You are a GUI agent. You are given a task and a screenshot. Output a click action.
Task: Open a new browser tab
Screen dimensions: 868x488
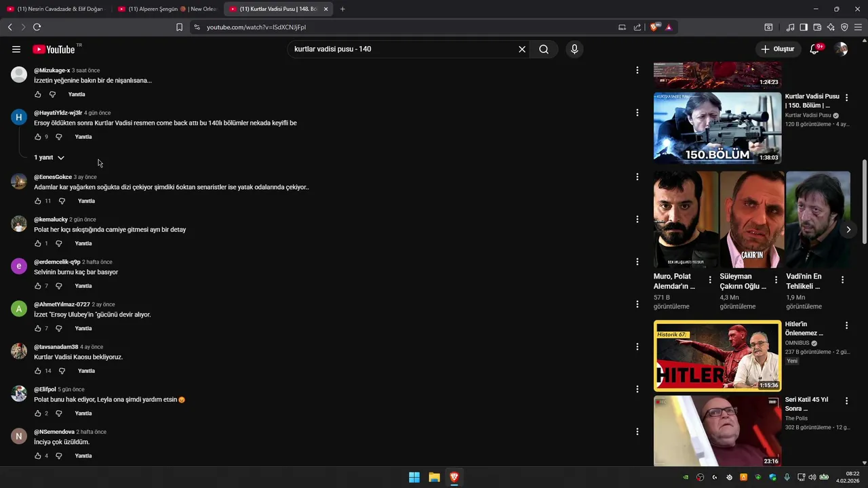342,9
